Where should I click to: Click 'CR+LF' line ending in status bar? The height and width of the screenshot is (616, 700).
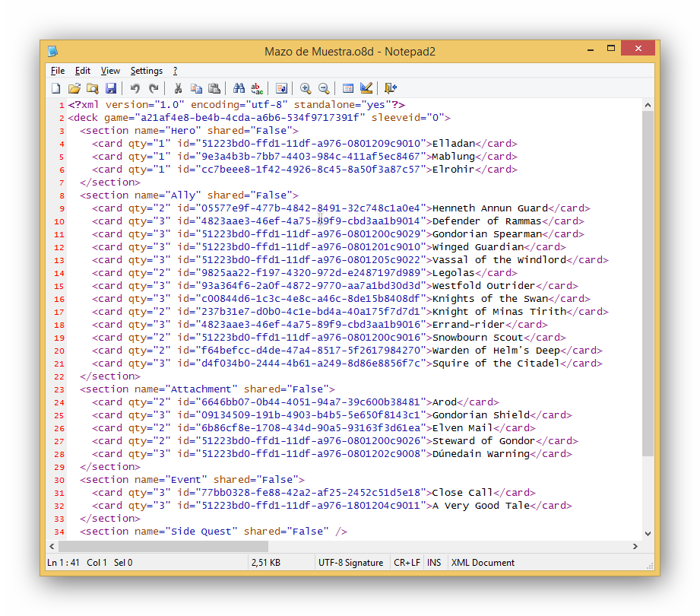[407, 563]
